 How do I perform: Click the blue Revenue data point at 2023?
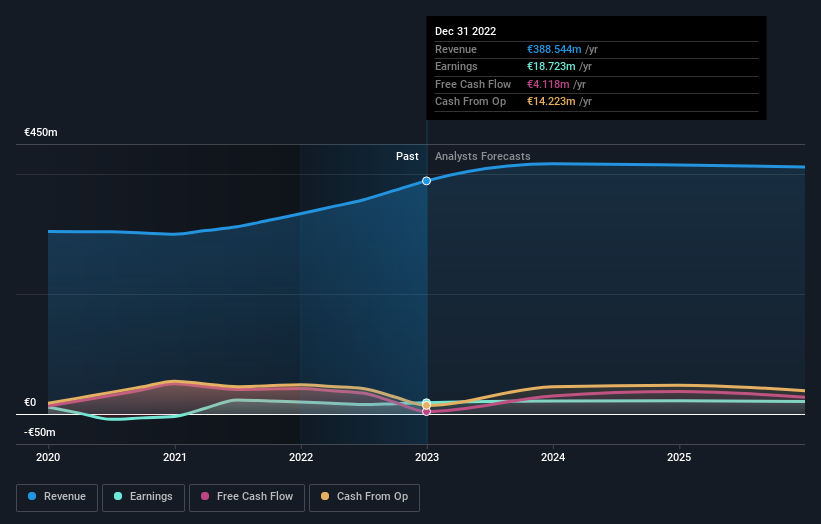426,181
